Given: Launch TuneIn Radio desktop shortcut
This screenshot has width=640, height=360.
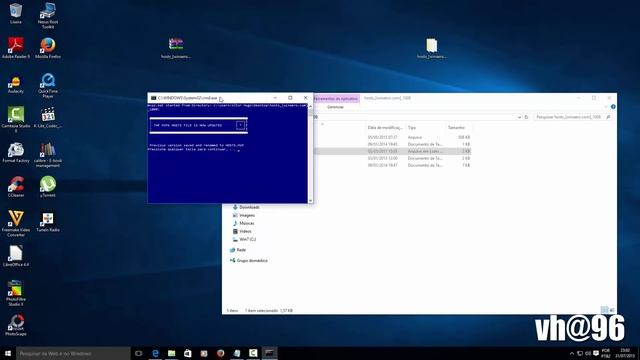Looking at the screenshot, I should tap(48, 222).
